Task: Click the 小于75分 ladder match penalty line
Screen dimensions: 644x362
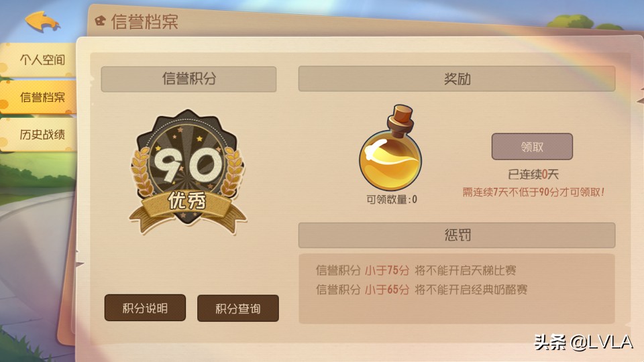Action: (416, 270)
